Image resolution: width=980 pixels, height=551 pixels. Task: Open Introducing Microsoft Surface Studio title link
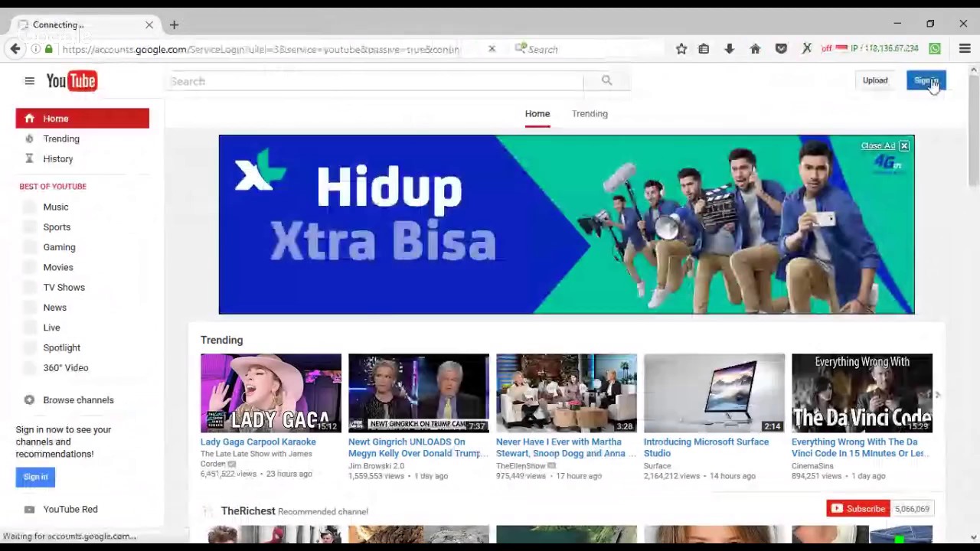coord(706,447)
